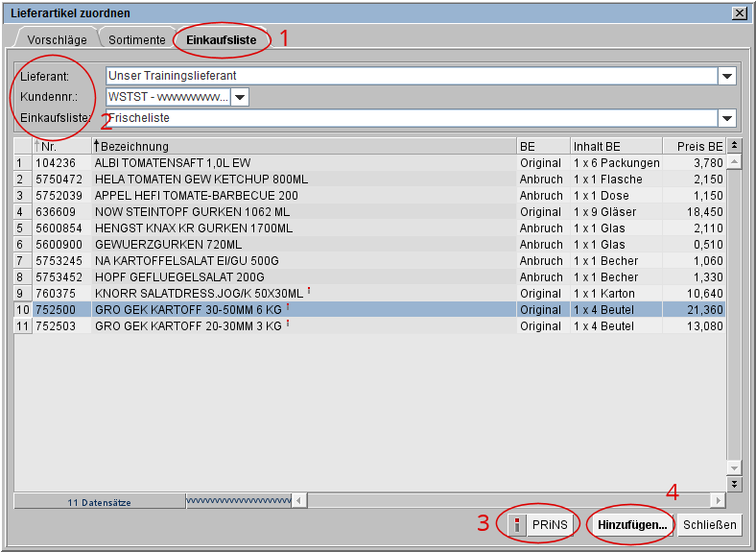Click the Schließen button
The height and width of the screenshot is (552, 756).
tap(710, 525)
